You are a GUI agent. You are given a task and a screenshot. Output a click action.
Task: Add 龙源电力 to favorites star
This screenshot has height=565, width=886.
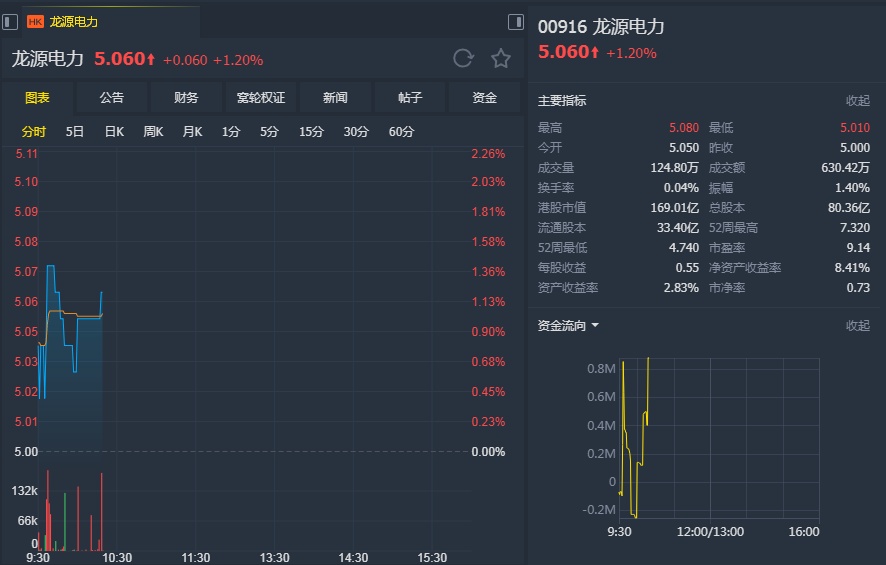click(501, 58)
